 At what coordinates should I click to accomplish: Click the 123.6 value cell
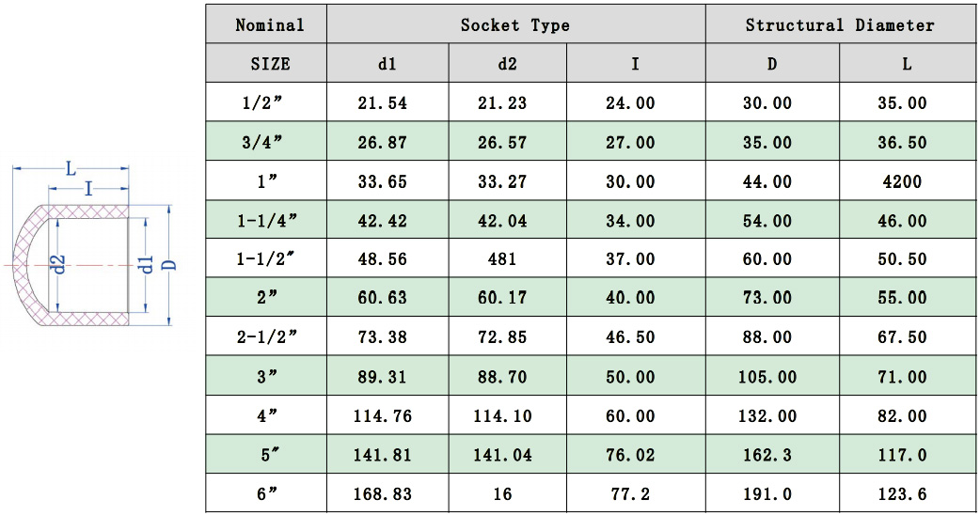point(901,492)
